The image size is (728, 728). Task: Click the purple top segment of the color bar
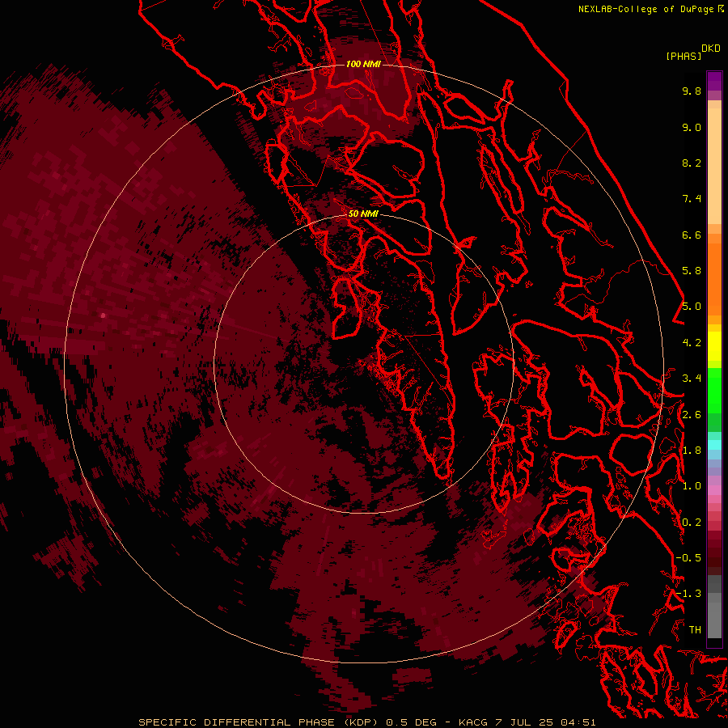[x=714, y=81]
